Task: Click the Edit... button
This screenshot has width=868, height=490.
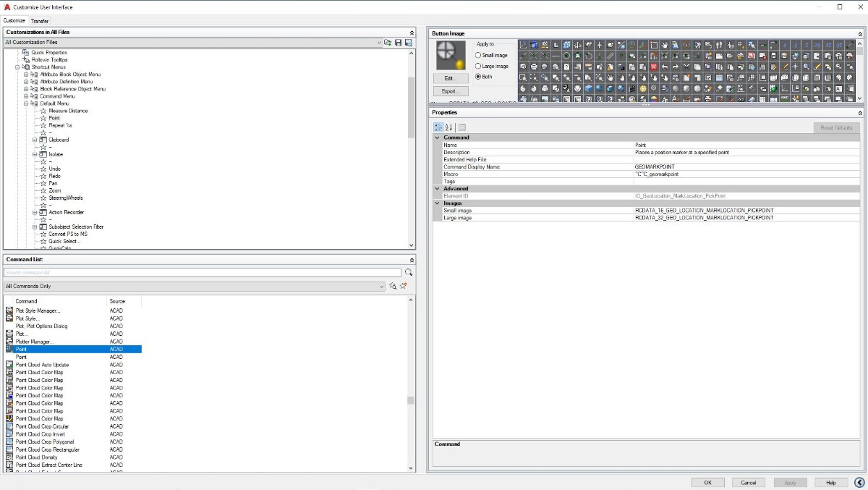Action: [x=451, y=77]
